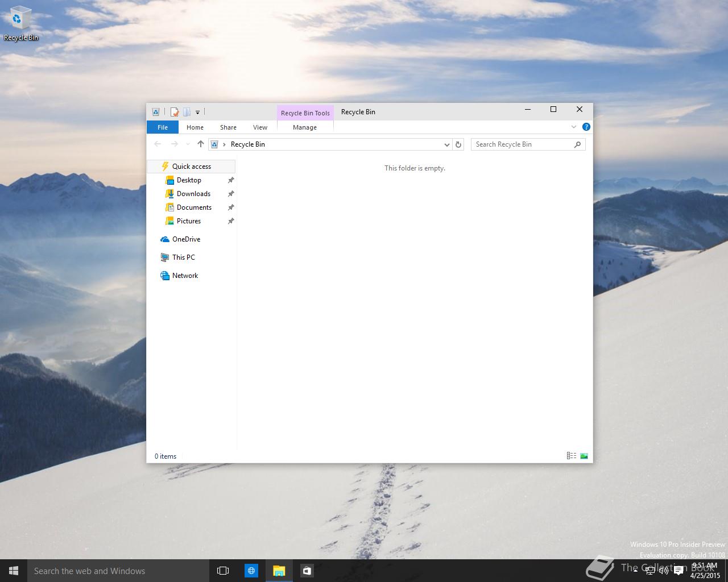This screenshot has height=582, width=728.
Task: Click the pin icon next to Downloads
Action: pos(231,194)
